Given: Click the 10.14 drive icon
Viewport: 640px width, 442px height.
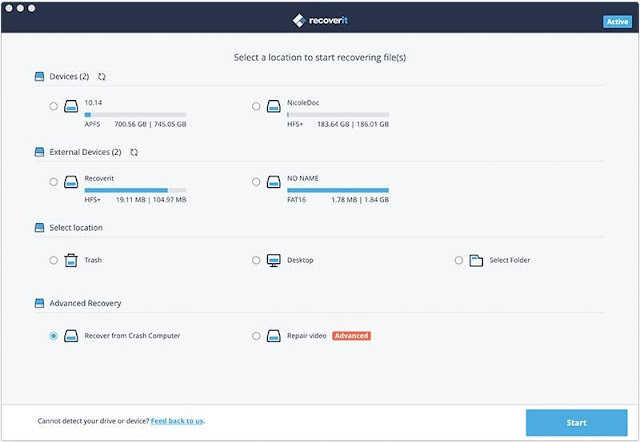Looking at the screenshot, I should click(x=71, y=107).
